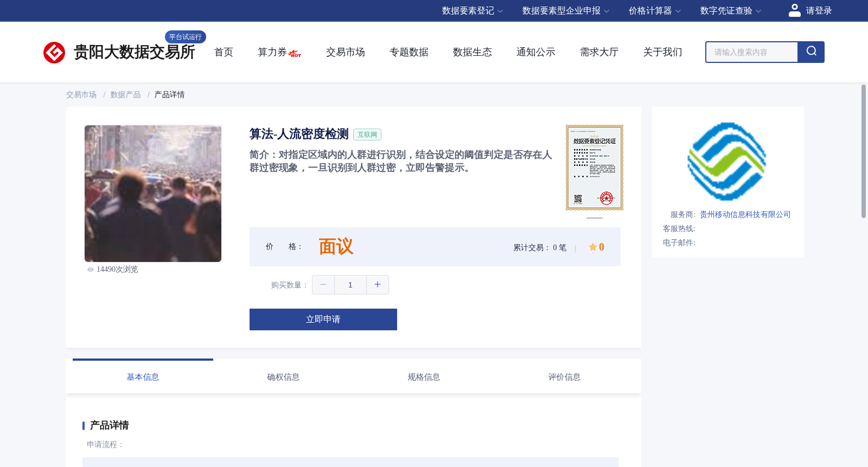
Task: Switch to 确权信息 tab
Action: tap(283, 377)
